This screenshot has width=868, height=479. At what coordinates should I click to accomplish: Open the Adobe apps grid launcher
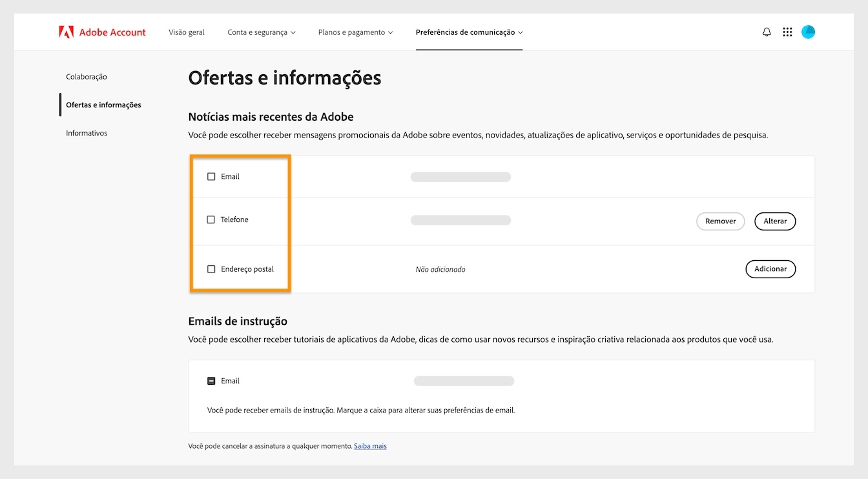[x=787, y=31]
